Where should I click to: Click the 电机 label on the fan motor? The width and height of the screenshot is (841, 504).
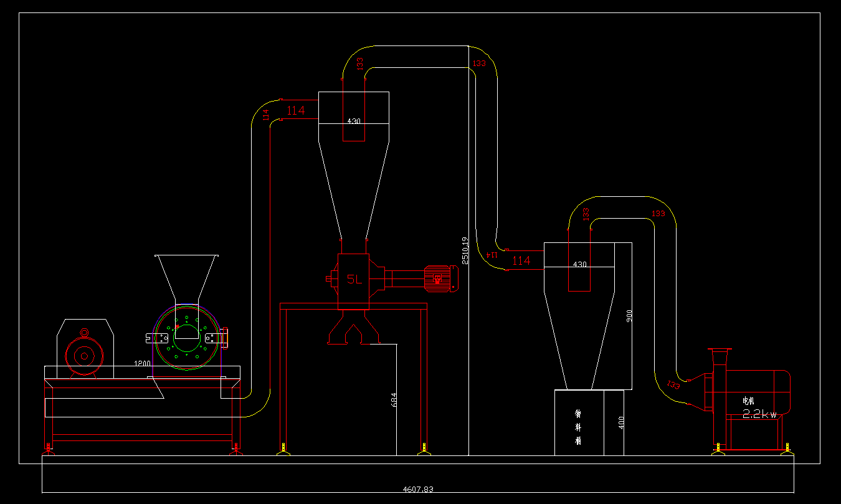tap(748, 401)
